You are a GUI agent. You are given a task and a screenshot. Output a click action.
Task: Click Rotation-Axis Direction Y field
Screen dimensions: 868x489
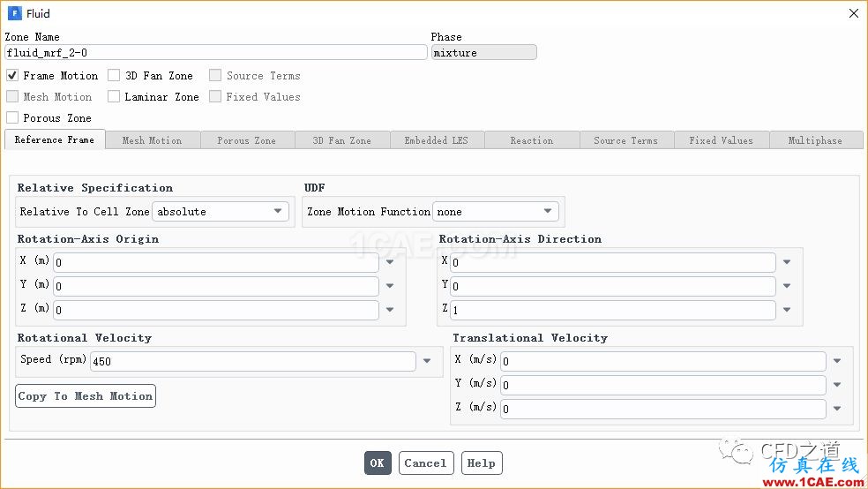[x=613, y=286]
